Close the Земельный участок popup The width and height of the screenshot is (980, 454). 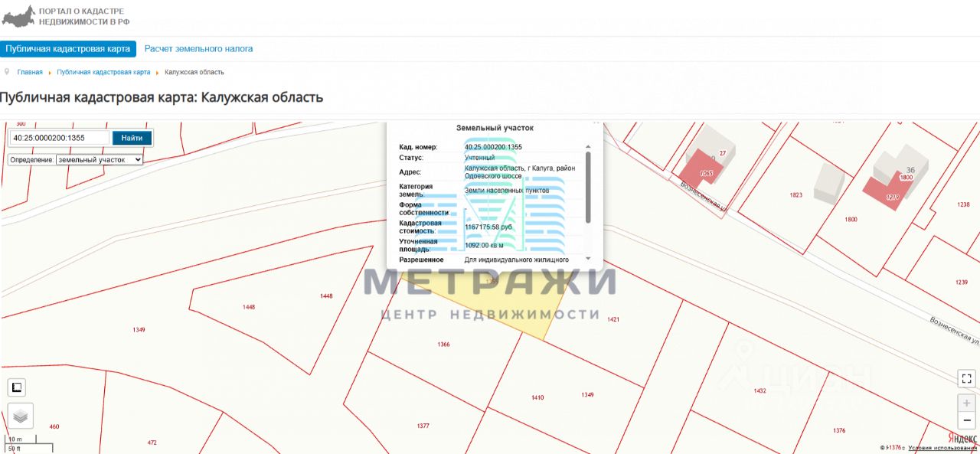point(596,122)
